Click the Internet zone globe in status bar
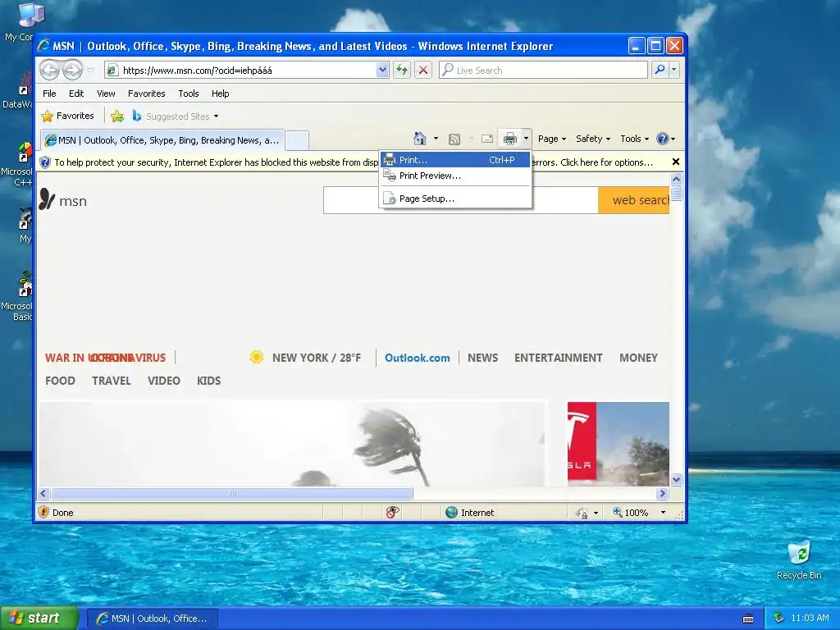The height and width of the screenshot is (630, 840). [x=452, y=512]
